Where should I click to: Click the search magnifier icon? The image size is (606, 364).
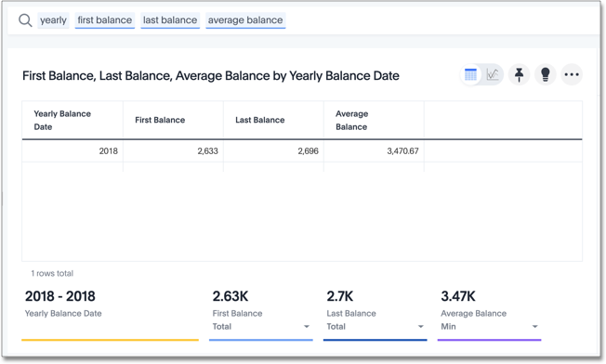(25, 20)
